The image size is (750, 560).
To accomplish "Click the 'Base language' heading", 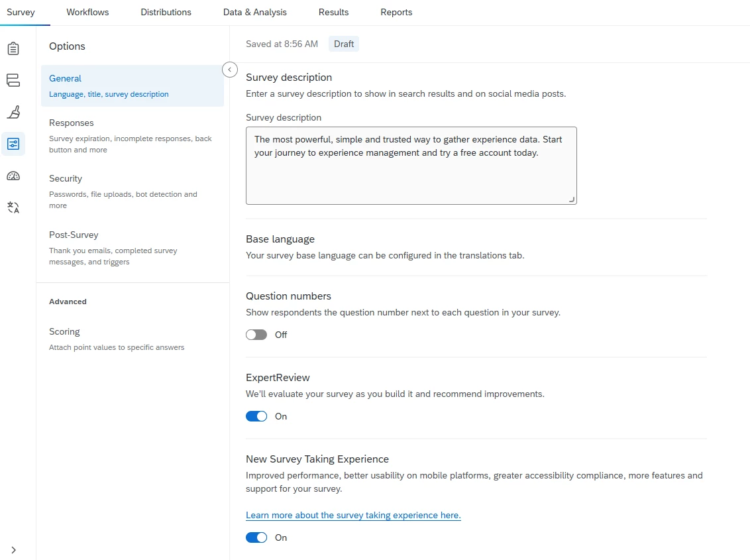I will point(280,239).
